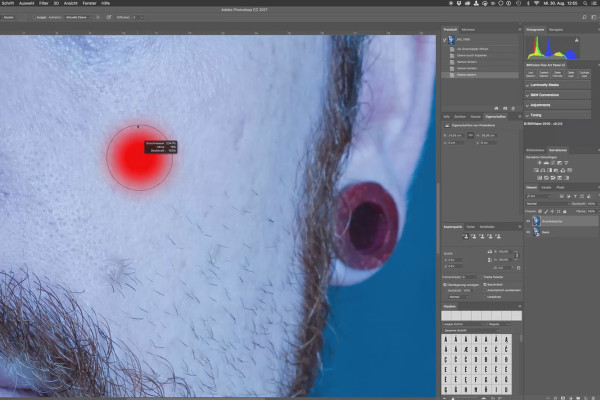Switch to the Pfade tab

click(x=560, y=188)
